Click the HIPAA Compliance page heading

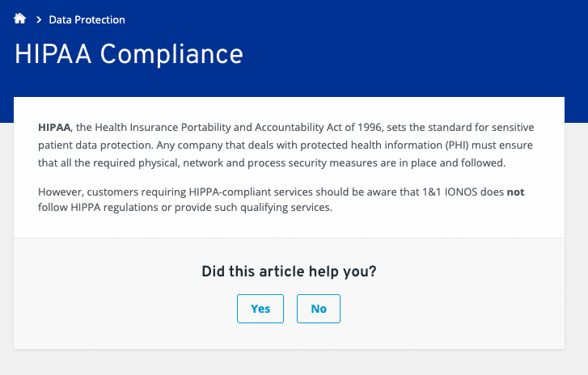pos(129,54)
